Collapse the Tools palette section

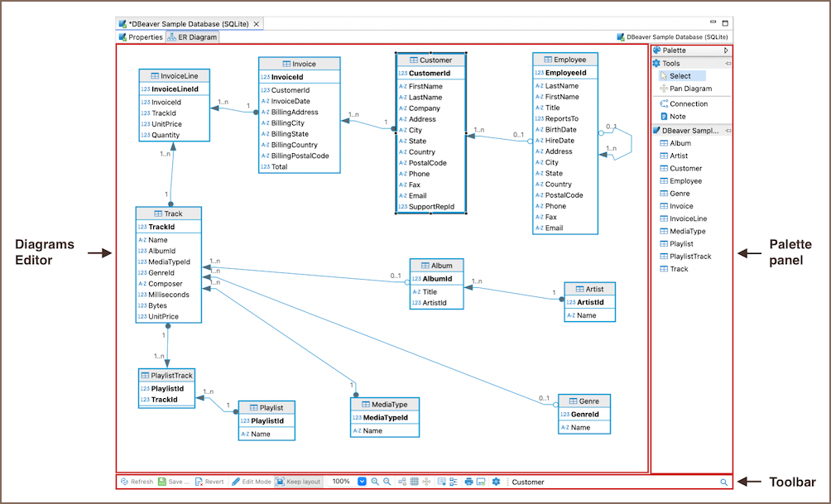pos(728,63)
